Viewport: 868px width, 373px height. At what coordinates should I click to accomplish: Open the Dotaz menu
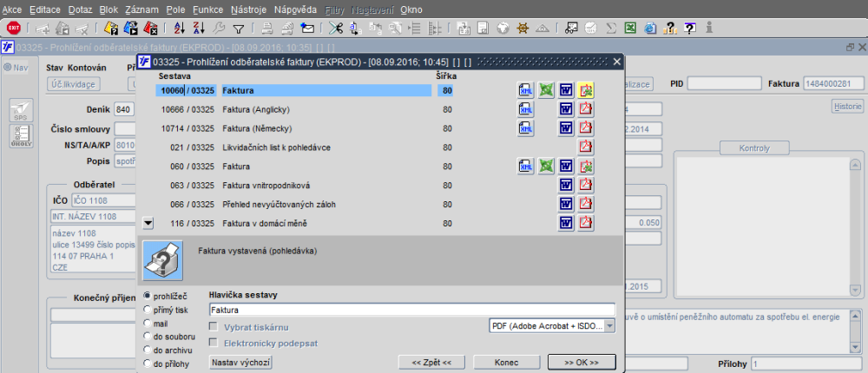coord(82,10)
